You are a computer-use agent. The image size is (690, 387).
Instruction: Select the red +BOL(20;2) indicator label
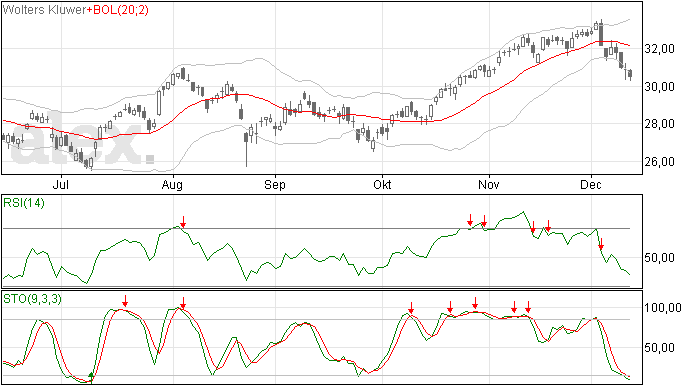pyautogui.click(x=117, y=10)
